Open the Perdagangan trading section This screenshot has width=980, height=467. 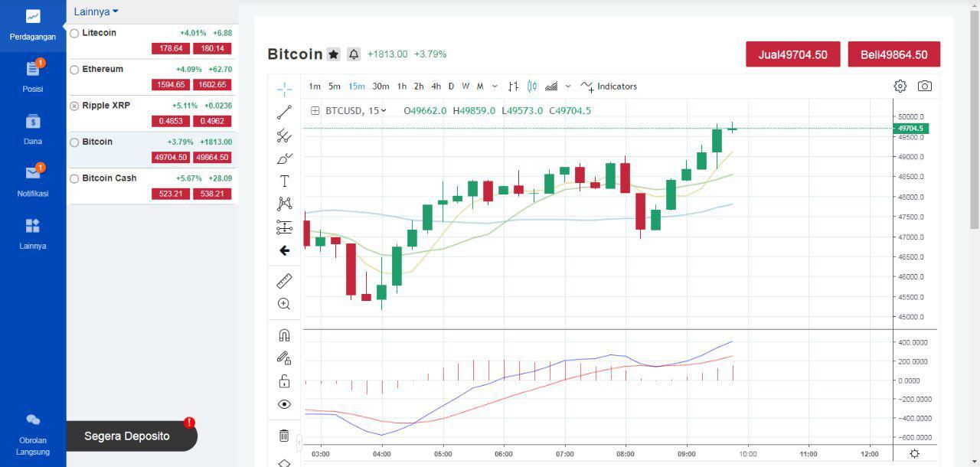33,25
